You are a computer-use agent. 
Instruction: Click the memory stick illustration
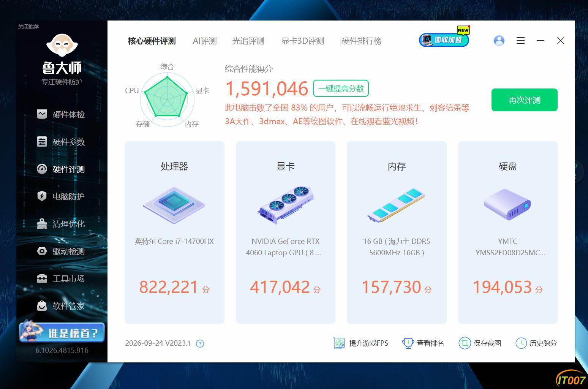coord(397,205)
